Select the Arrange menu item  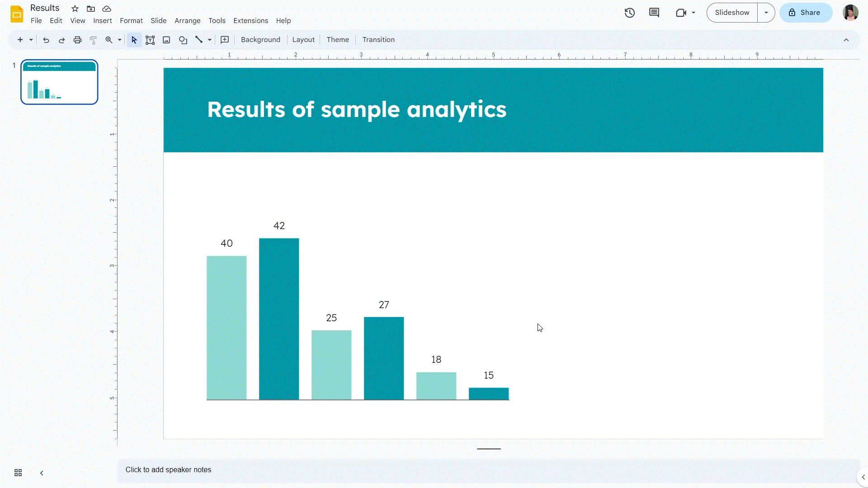[x=187, y=20]
